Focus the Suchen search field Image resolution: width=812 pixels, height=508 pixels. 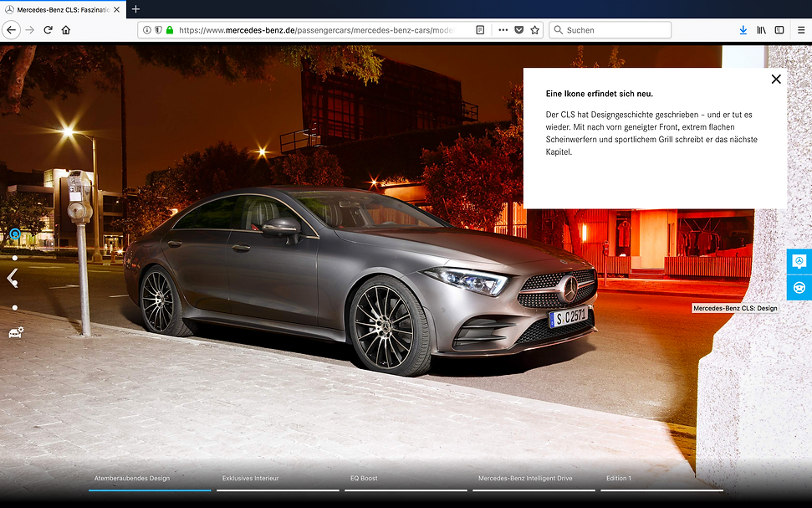tap(610, 30)
